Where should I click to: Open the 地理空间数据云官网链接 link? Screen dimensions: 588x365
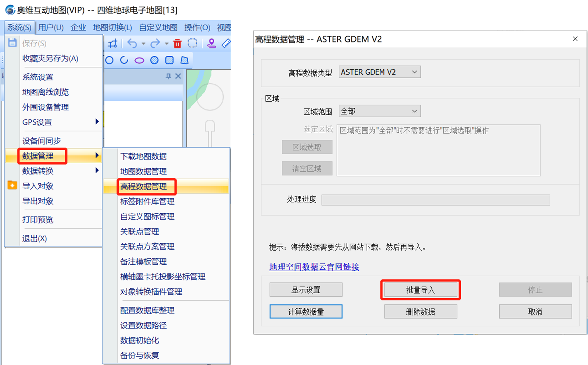(314, 267)
